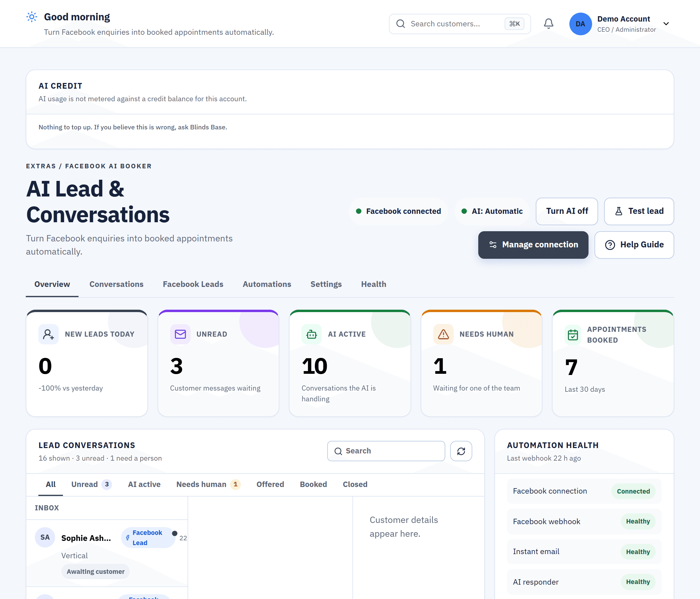Viewport: 700px width, 599px height.
Task: Click the DA account avatar
Action: click(x=580, y=24)
